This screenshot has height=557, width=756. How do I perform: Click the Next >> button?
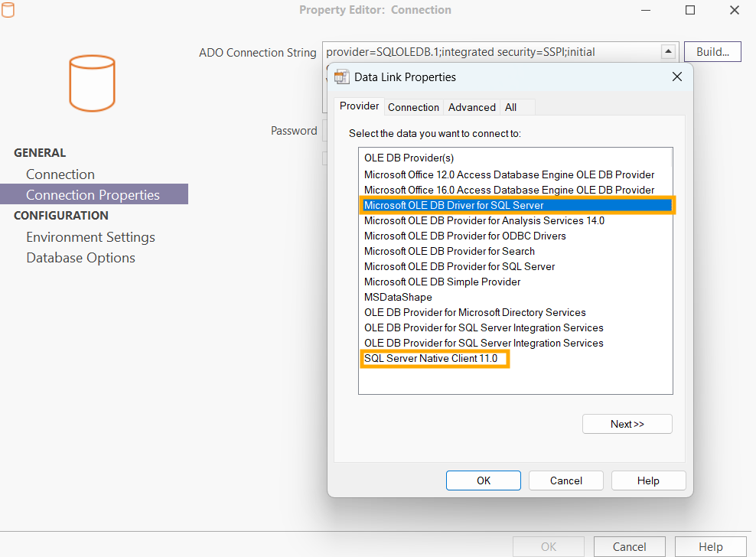pos(627,424)
